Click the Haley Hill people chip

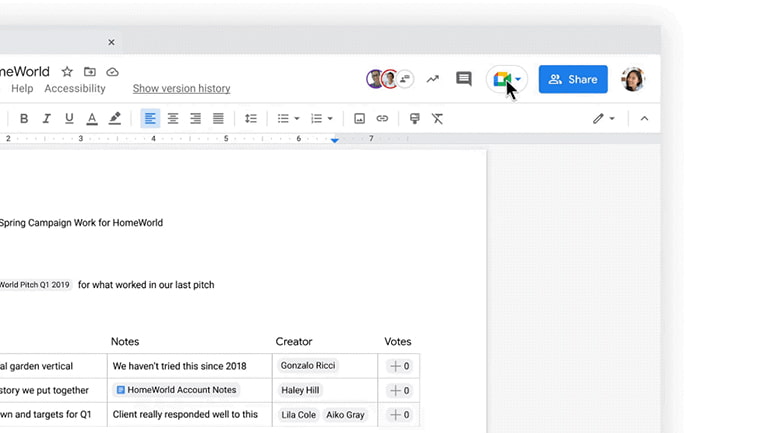pos(300,390)
